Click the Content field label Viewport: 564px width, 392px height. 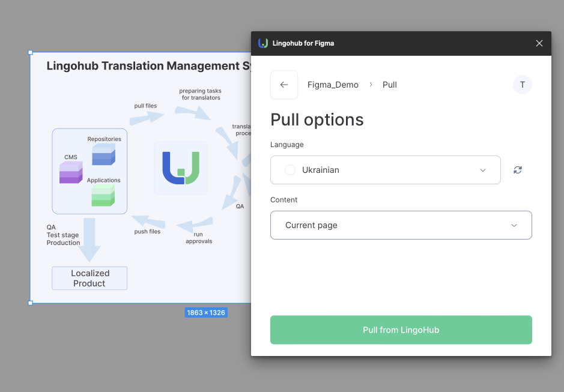284,199
